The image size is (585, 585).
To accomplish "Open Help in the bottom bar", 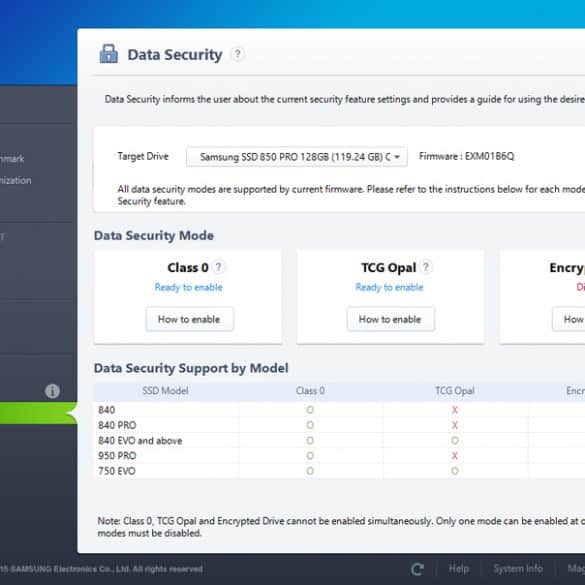I will click(459, 569).
